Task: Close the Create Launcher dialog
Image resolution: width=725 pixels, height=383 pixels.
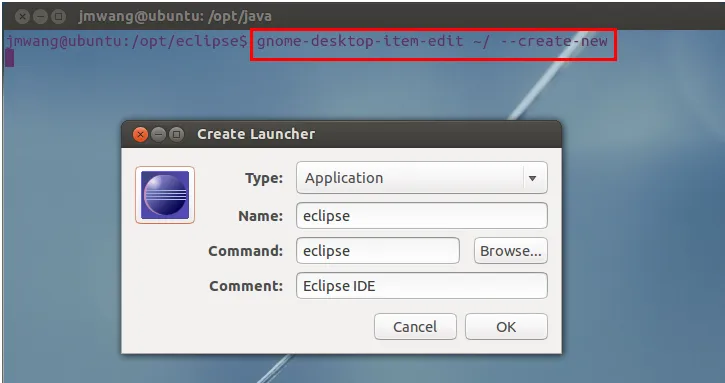Action: 140,135
